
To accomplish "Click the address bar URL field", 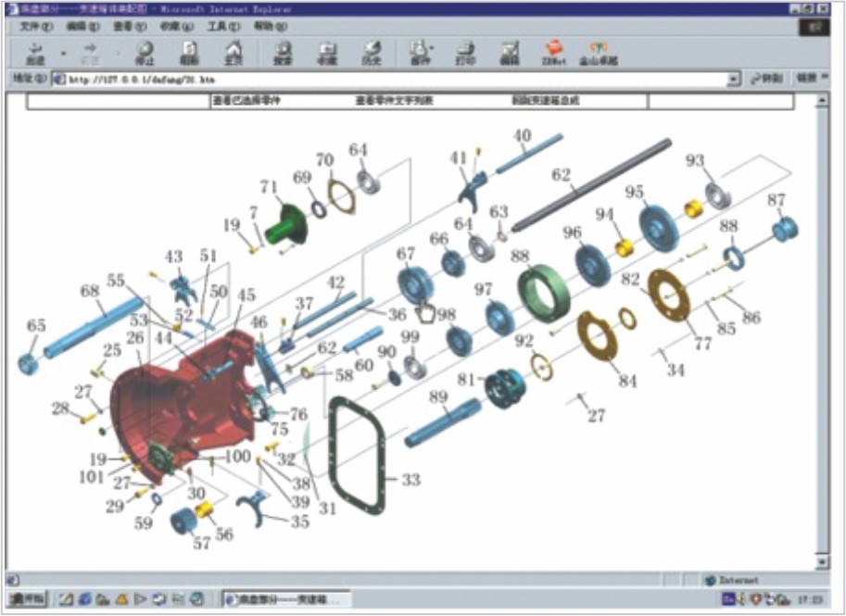I will coord(389,80).
